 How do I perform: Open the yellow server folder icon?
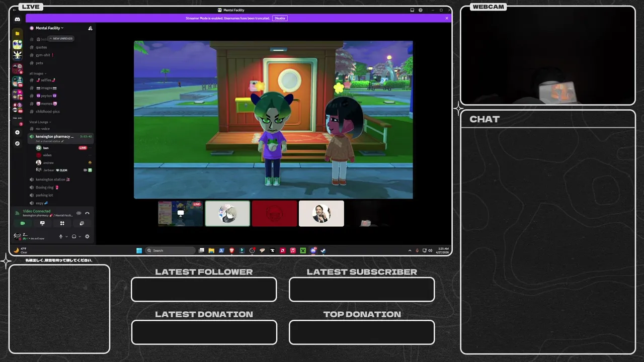tap(17, 33)
